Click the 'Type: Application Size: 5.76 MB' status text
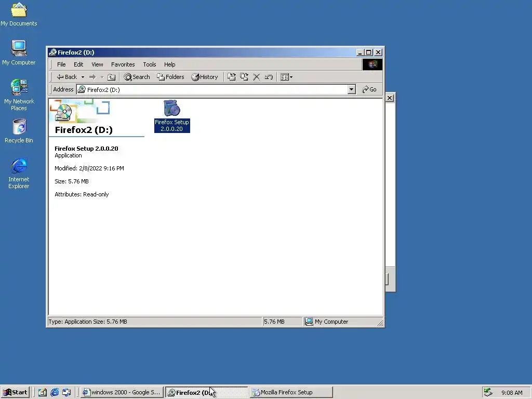The width and height of the screenshot is (532, 399). click(x=87, y=322)
